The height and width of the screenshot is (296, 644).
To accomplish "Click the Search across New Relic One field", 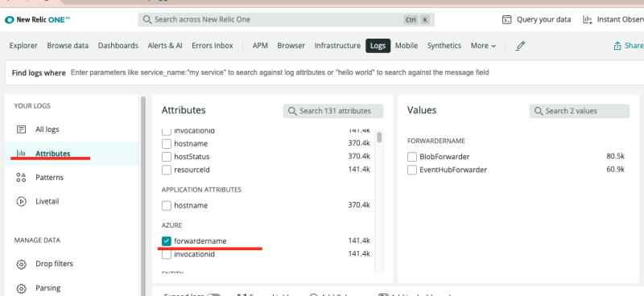I will [x=287, y=19].
